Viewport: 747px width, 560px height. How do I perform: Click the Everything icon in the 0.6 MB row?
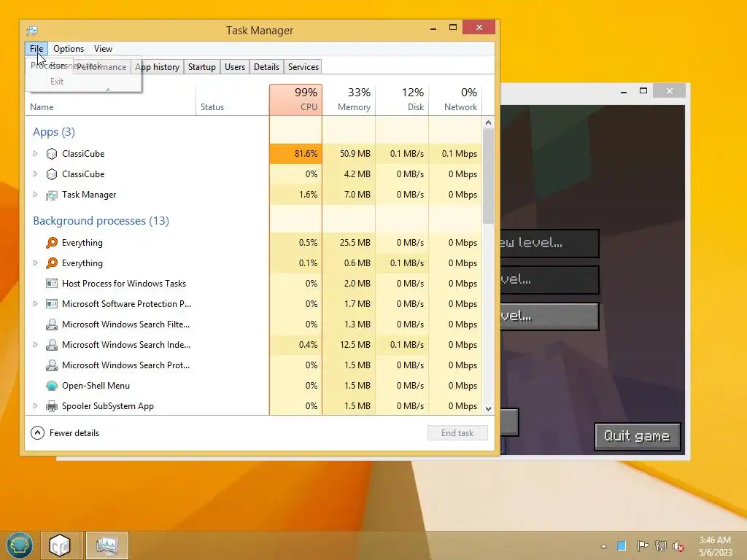[x=52, y=263]
